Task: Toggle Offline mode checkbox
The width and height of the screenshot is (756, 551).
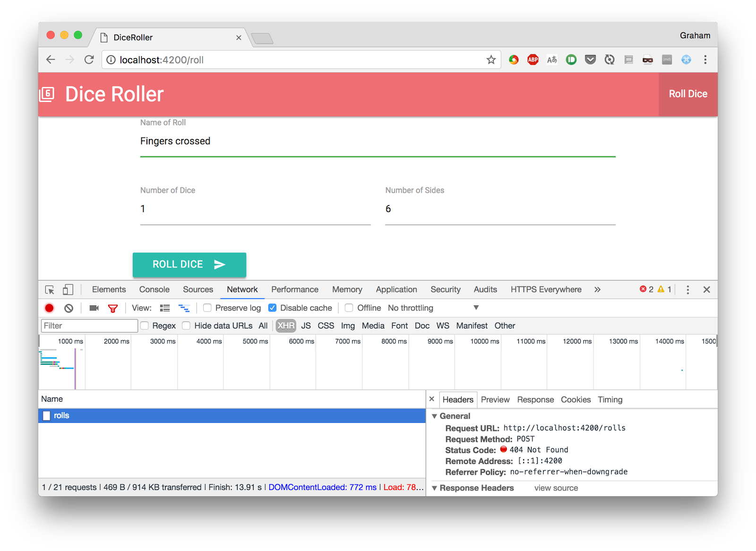Action: tap(349, 308)
